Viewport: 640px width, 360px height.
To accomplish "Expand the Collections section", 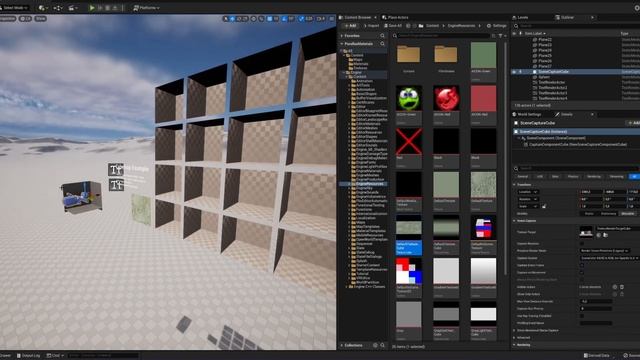I will [342, 345].
